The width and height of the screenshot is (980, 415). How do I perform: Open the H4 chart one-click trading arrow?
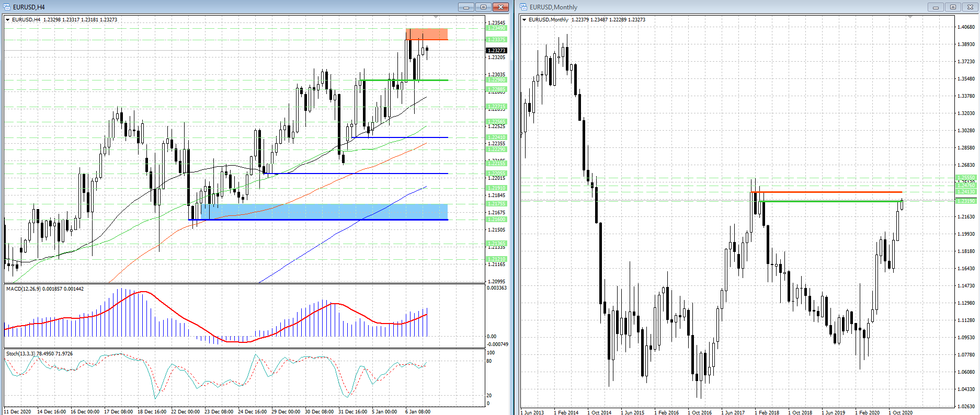pyautogui.click(x=8, y=20)
